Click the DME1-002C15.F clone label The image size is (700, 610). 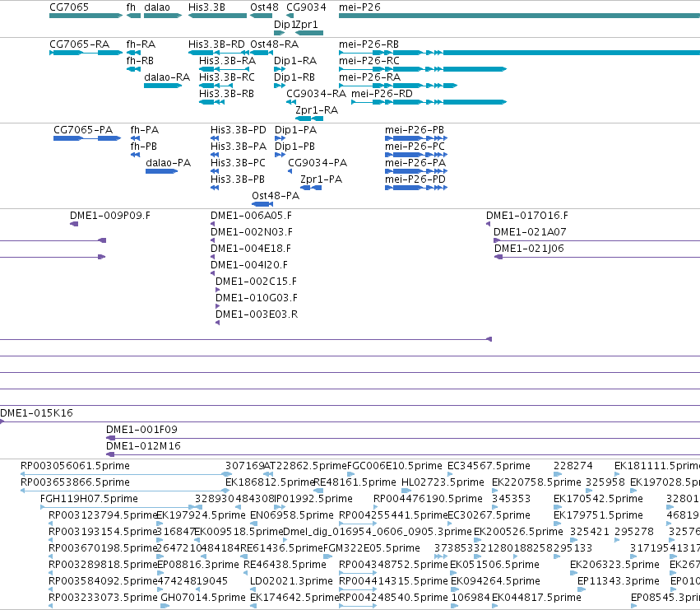point(256,282)
